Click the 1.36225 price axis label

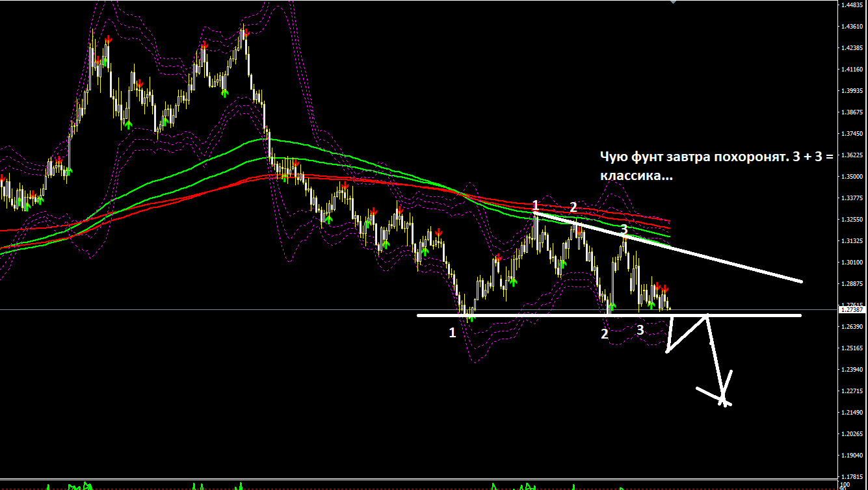pos(852,155)
